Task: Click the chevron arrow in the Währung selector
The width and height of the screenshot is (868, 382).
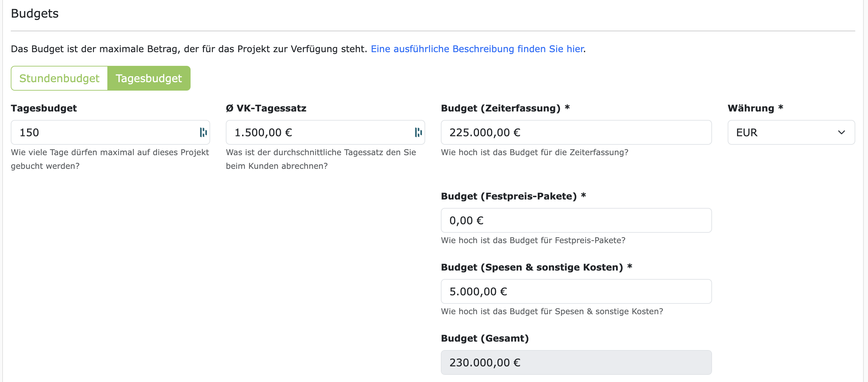Action: pyautogui.click(x=841, y=132)
